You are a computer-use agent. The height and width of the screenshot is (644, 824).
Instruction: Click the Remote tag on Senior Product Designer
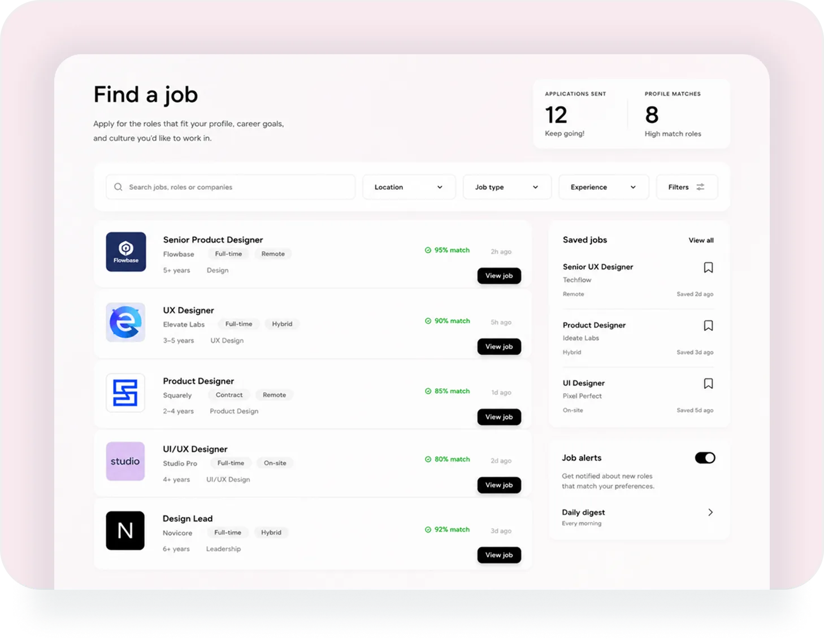coord(273,254)
